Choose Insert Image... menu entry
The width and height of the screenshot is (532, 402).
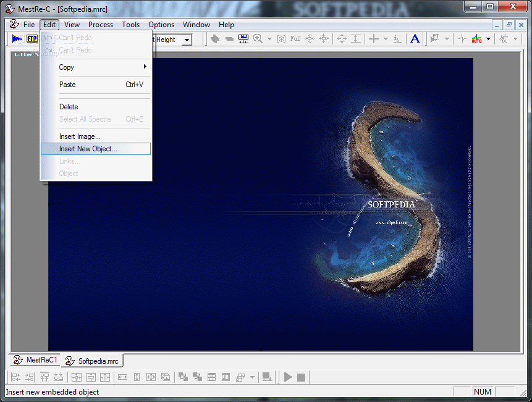(96, 136)
